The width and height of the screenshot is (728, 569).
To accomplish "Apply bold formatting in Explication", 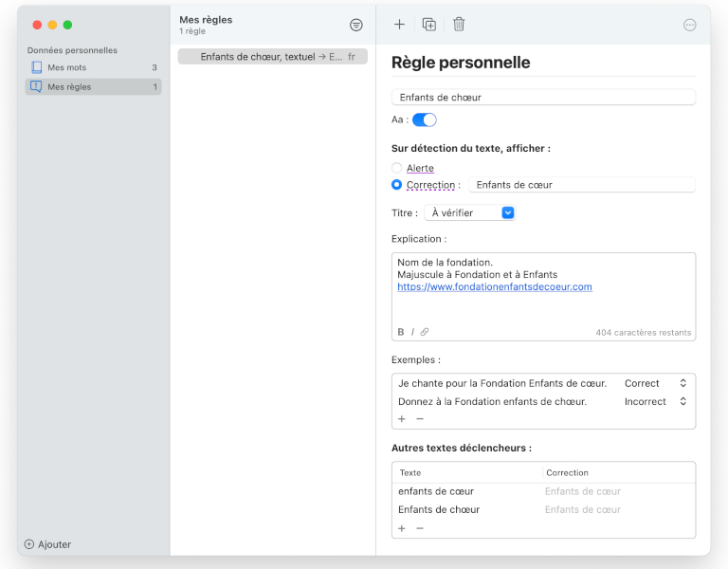I will coord(401,332).
